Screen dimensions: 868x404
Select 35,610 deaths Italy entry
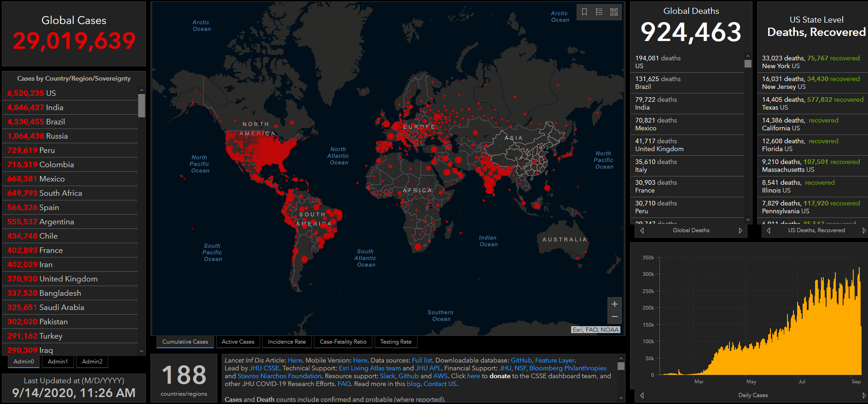click(x=687, y=166)
